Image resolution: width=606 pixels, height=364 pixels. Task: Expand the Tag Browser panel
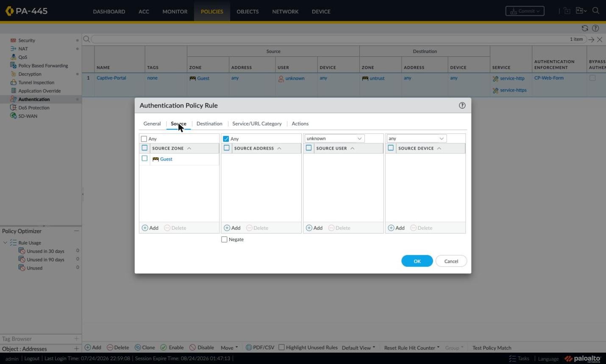(76, 339)
